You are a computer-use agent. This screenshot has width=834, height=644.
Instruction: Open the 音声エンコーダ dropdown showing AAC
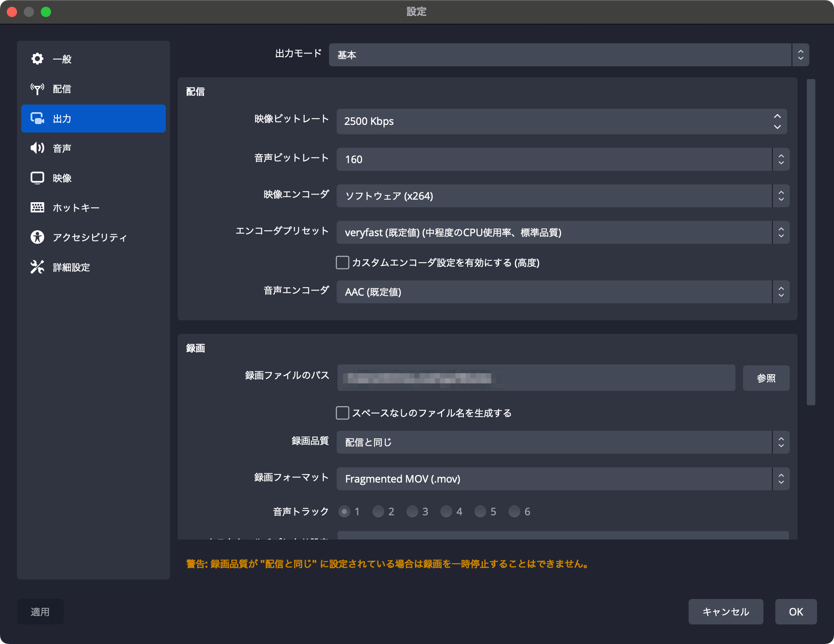pyautogui.click(x=563, y=292)
